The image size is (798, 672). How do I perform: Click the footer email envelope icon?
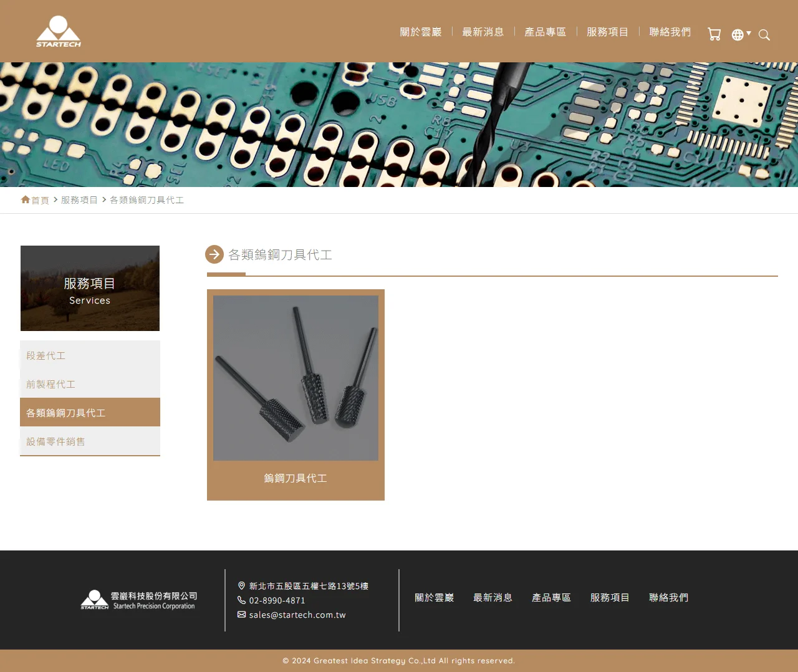(241, 615)
